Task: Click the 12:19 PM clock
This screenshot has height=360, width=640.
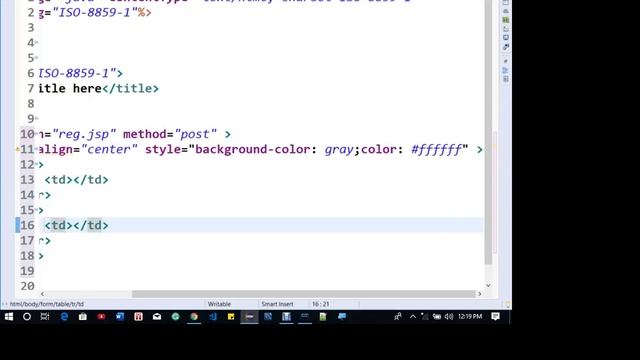Action: pos(470,316)
